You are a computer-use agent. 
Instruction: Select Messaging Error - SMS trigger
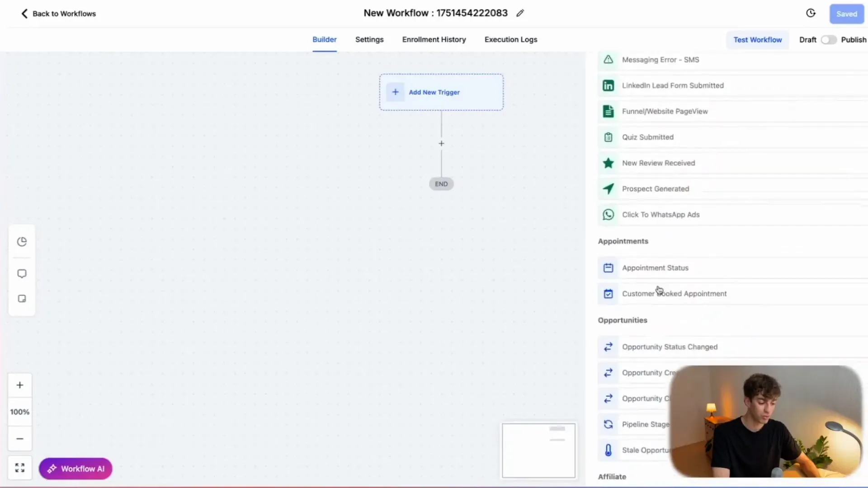click(x=733, y=60)
